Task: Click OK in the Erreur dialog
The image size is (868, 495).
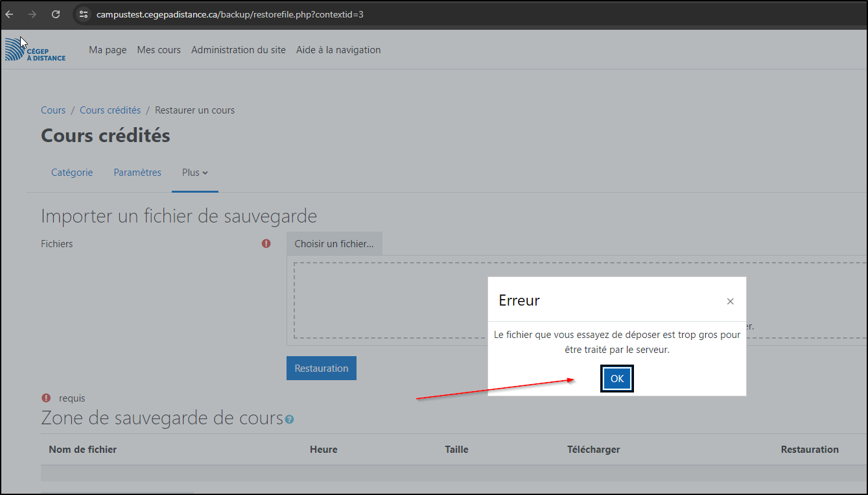Action: coord(616,379)
